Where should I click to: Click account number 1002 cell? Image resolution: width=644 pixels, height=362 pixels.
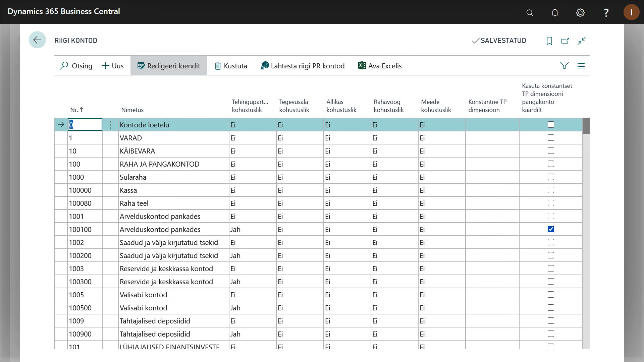85,242
